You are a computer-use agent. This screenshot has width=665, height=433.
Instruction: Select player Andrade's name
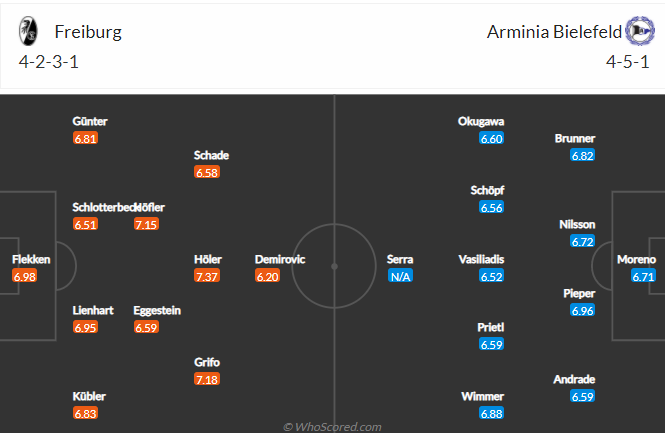574,379
